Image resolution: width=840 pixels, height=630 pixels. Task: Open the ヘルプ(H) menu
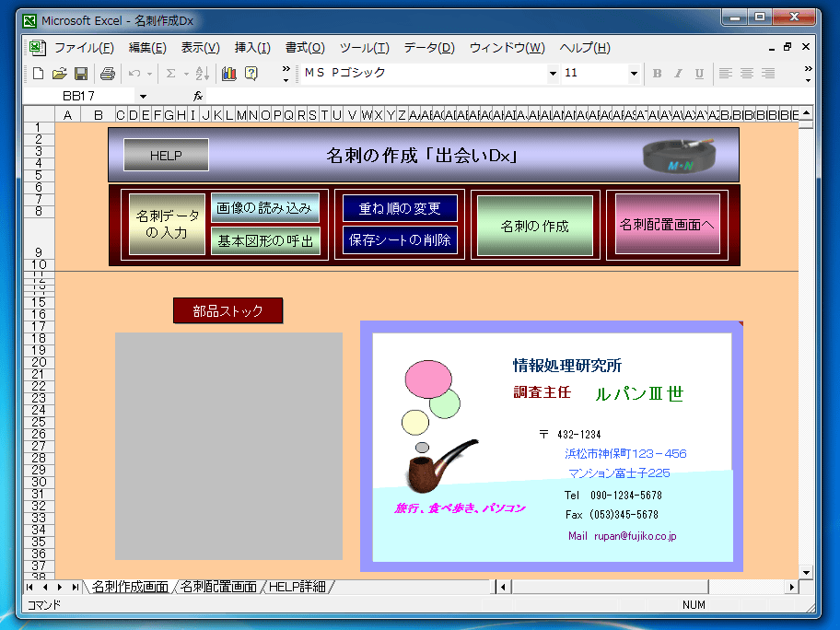tap(585, 48)
